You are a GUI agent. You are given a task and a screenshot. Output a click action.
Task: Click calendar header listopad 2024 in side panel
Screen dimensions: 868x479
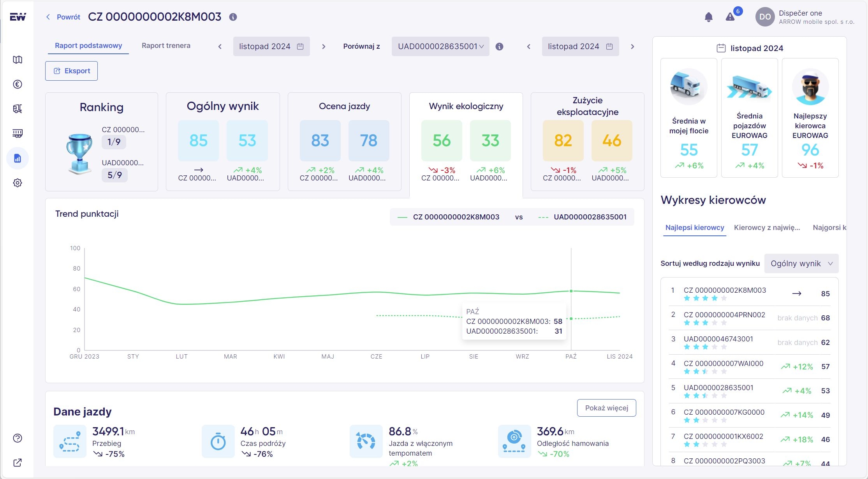[750, 48]
